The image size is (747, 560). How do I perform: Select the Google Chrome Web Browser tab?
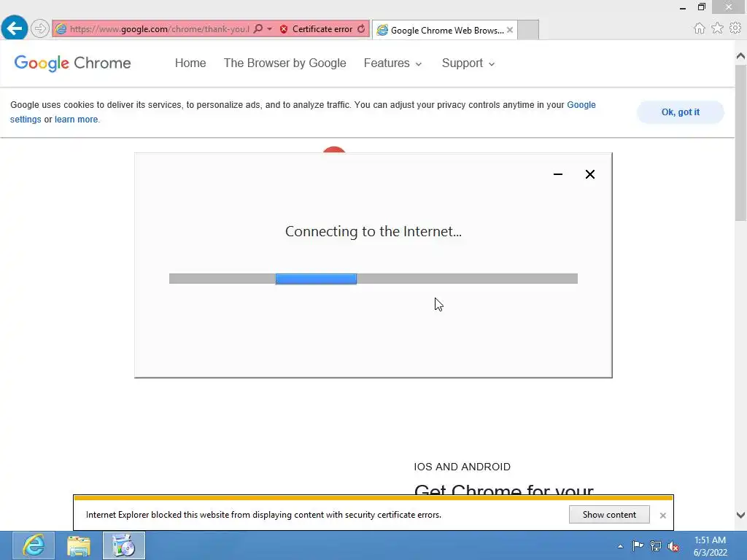pos(446,31)
